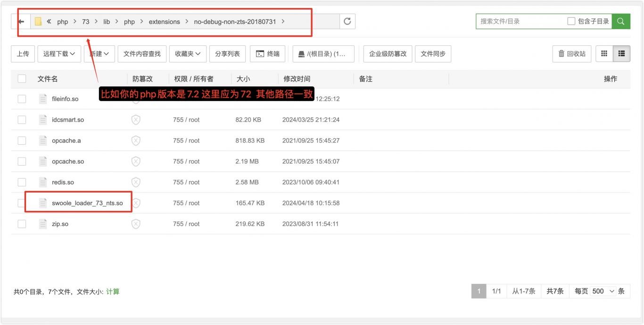Click the back arrow in path bar
The width and height of the screenshot is (644, 325).
(21, 22)
